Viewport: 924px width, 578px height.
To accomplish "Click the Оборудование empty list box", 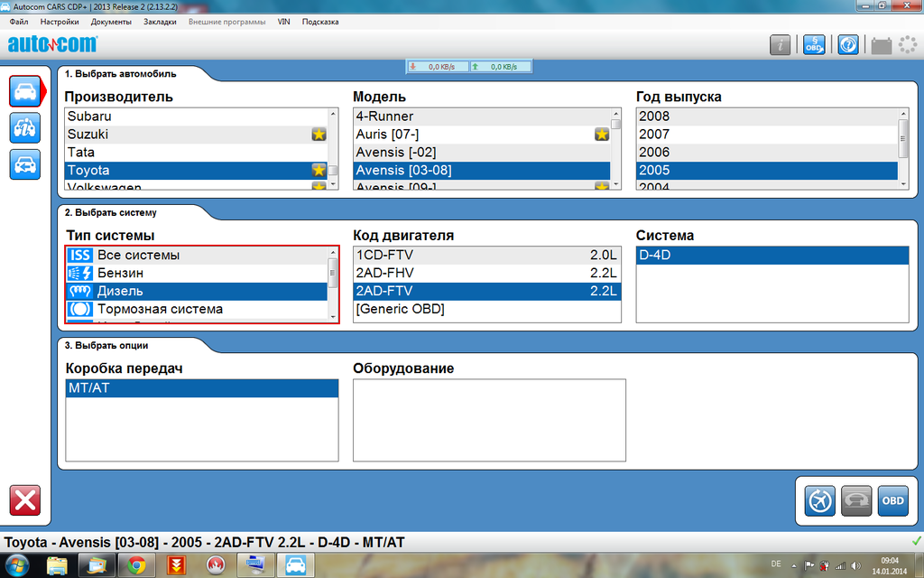I will click(x=489, y=420).
